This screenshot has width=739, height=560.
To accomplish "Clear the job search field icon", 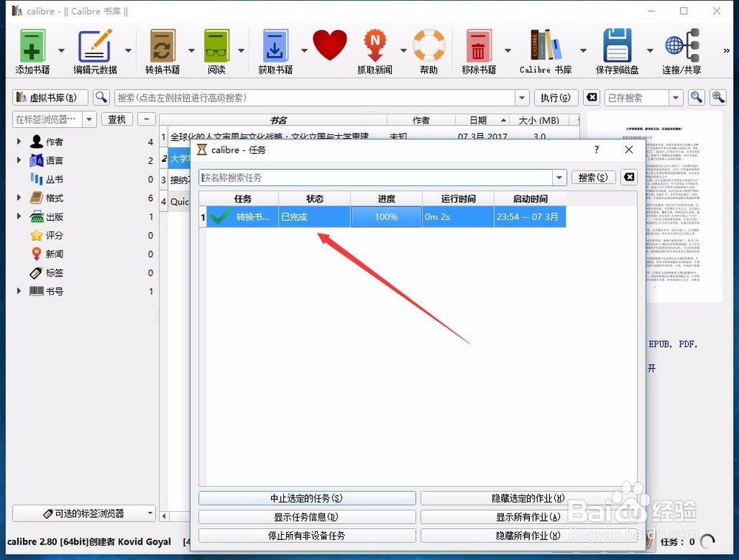I will [x=629, y=177].
